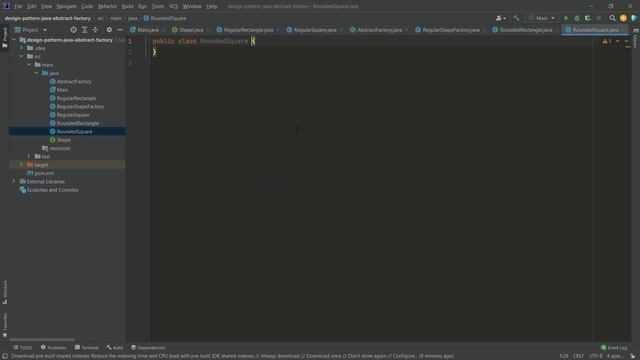640x360 pixels.
Task: Click the warning indicator in editor corner
Action: coord(607,41)
